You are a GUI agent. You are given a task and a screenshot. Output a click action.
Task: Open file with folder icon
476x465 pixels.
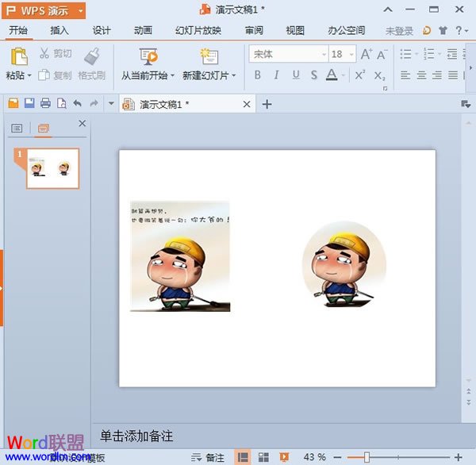pos(13,103)
